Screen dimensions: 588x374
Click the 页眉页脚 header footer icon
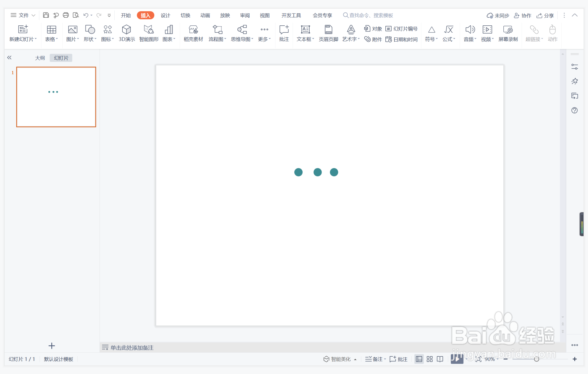click(x=328, y=29)
